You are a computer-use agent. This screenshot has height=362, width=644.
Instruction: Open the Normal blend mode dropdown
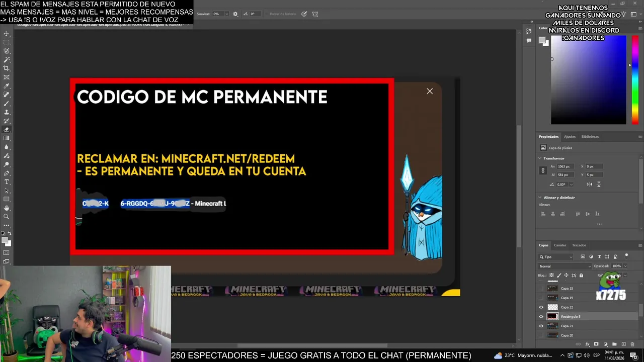point(565,266)
